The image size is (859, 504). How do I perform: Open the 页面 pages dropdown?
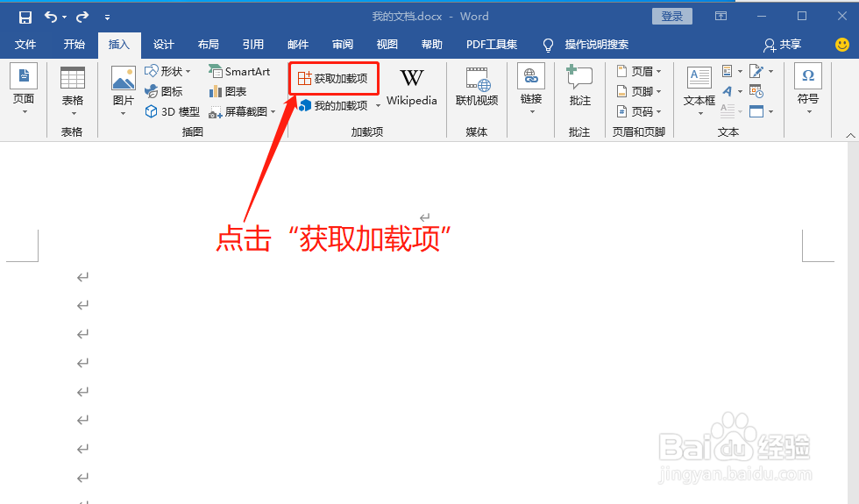pyautogui.click(x=24, y=89)
